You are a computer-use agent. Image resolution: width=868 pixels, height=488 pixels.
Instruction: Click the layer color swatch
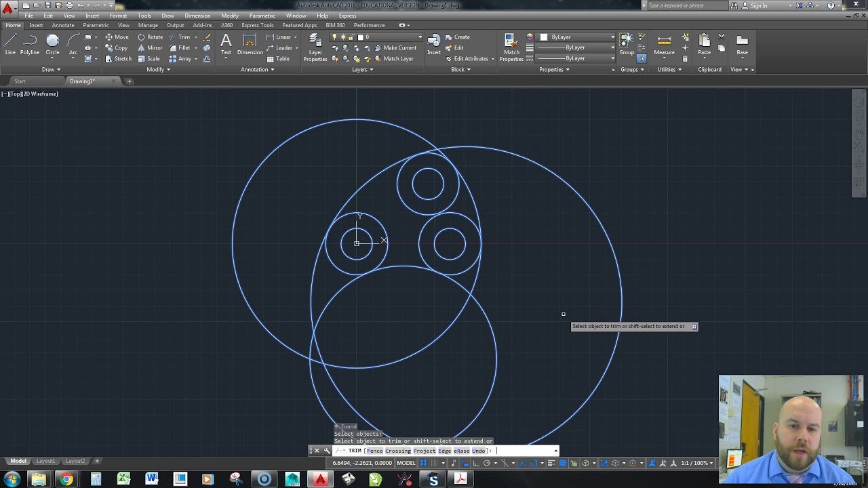click(x=360, y=37)
